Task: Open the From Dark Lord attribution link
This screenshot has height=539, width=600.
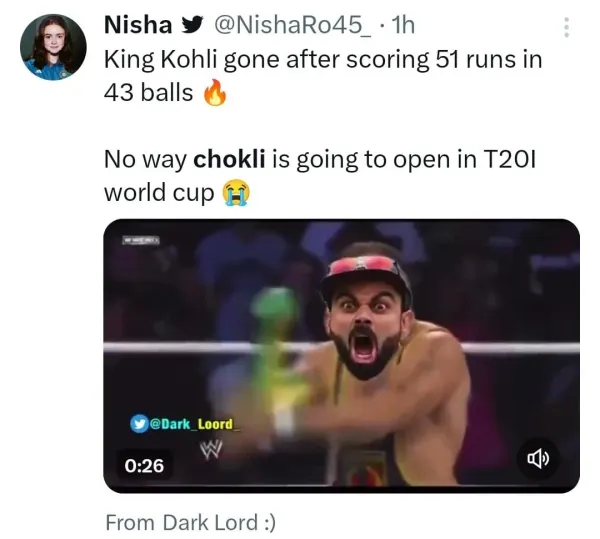Action: point(190,523)
